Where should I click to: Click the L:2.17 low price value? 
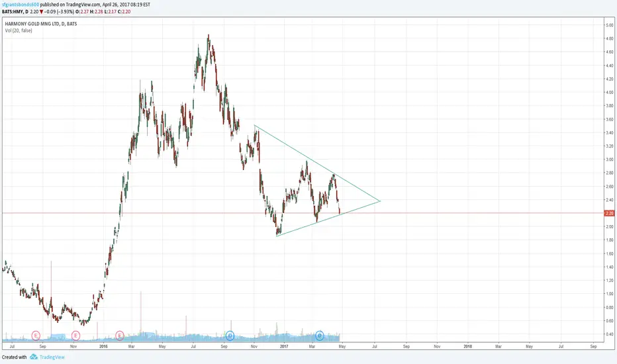(111, 12)
